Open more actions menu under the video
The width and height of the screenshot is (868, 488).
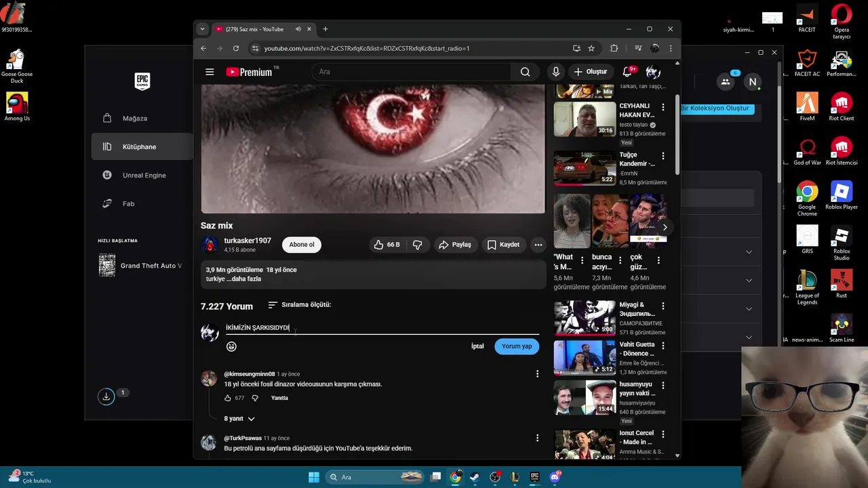538,245
